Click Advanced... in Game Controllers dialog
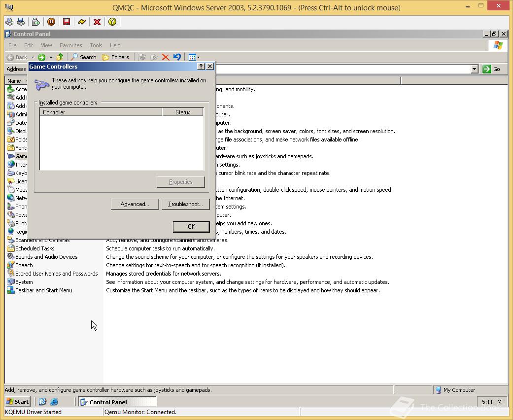 point(135,204)
